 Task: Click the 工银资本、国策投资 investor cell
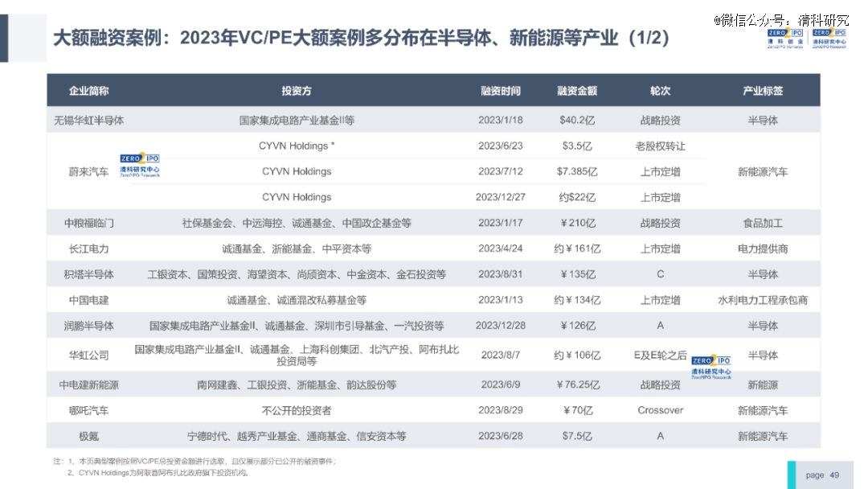(x=296, y=275)
